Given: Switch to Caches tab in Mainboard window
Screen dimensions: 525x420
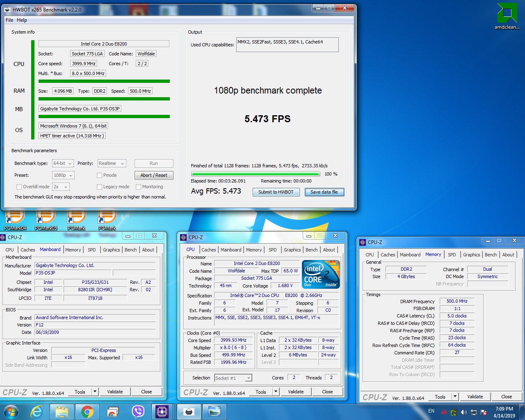Looking at the screenshot, I should tap(27, 250).
